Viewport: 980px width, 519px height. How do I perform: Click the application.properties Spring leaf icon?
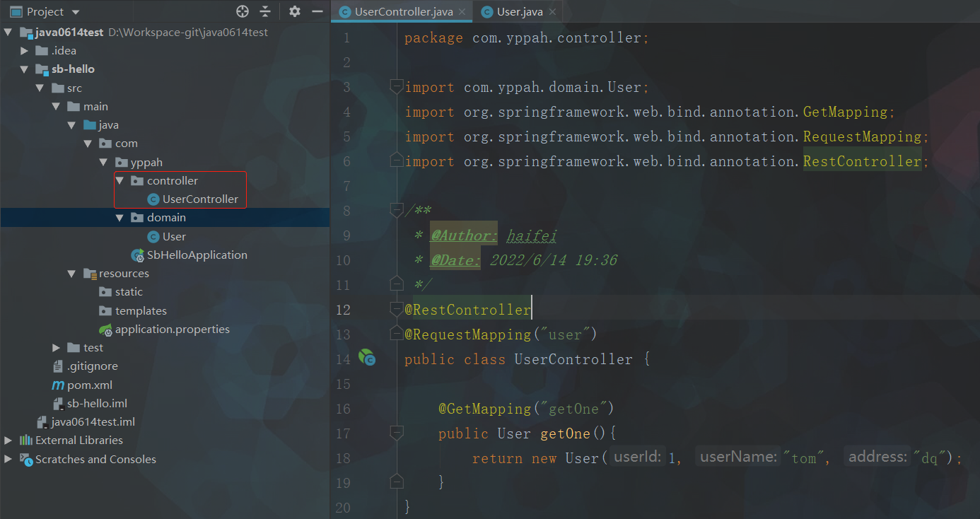(106, 330)
